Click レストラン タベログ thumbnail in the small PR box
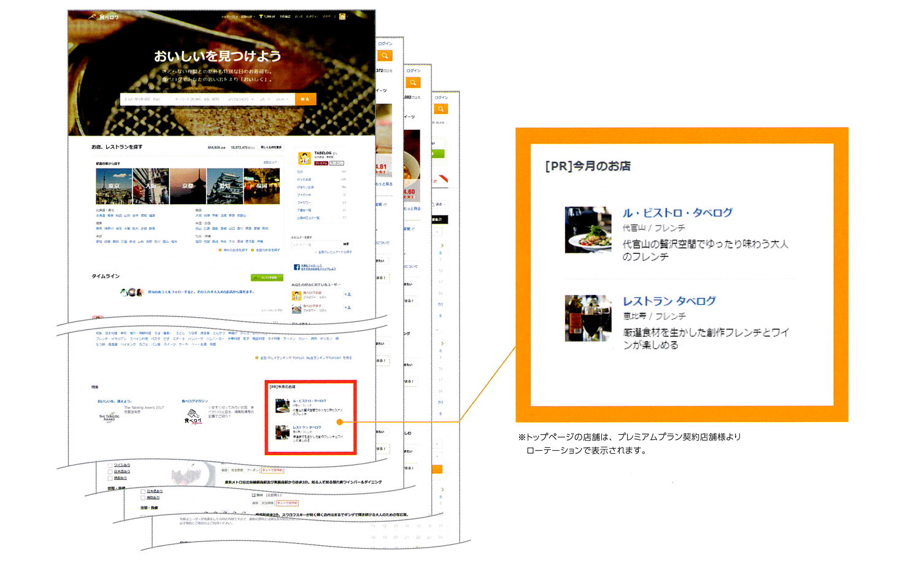 282,432
